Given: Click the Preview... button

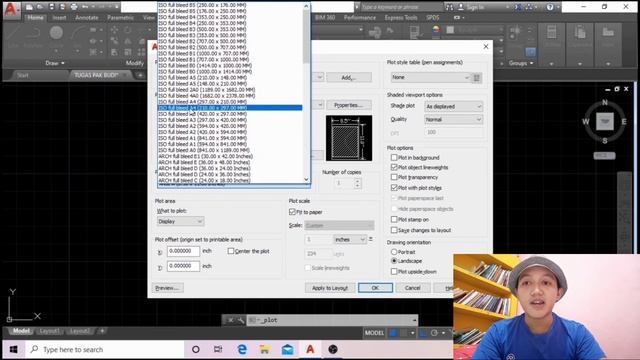Looking at the screenshot, I should [167, 288].
